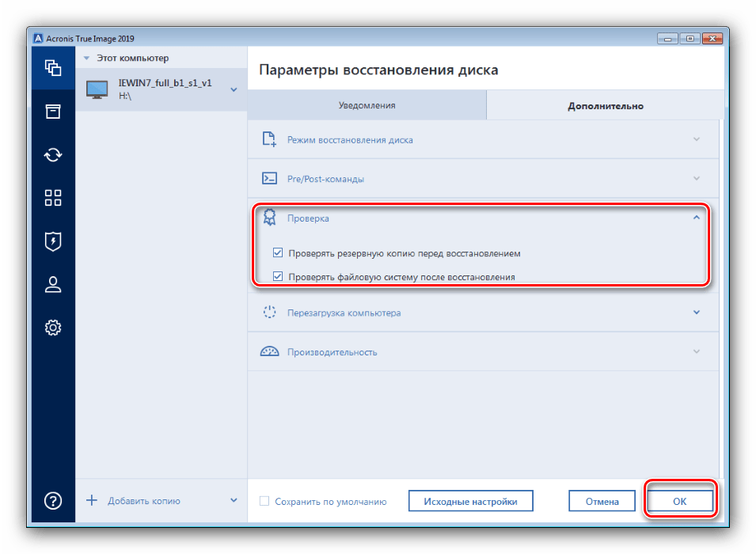
Task: Open Settings gear icon in sidebar
Action: click(53, 328)
